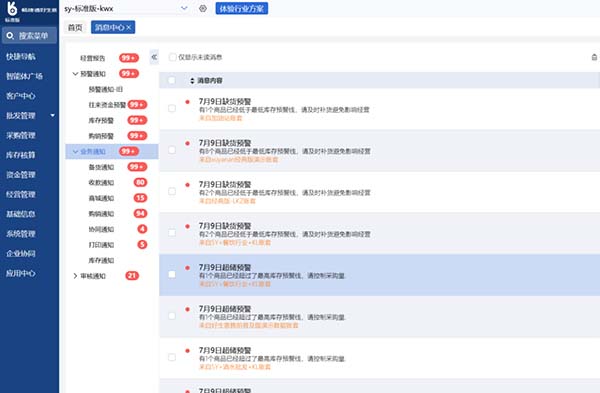Open 采购管理 in the sidebar
Viewport: 600px width, 393px height.
(21, 135)
